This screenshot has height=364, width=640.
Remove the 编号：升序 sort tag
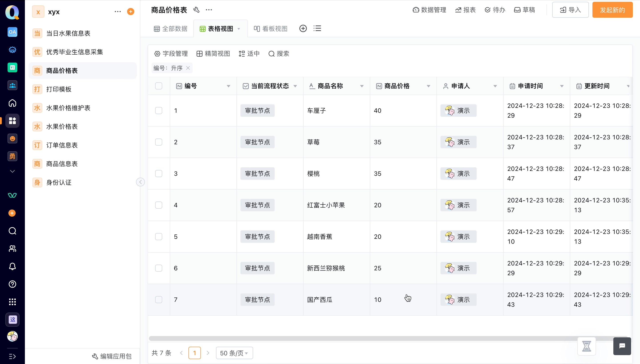[x=188, y=68]
